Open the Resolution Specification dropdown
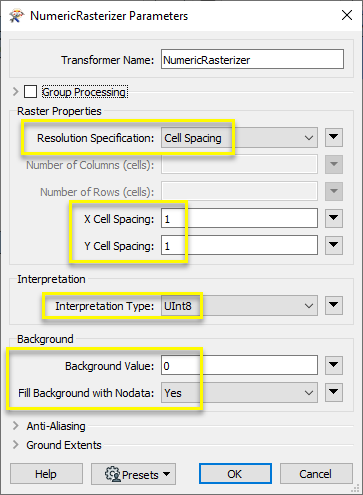Viewport: 363px width, 495px height. pyautogui.click(x=239, y=138)
